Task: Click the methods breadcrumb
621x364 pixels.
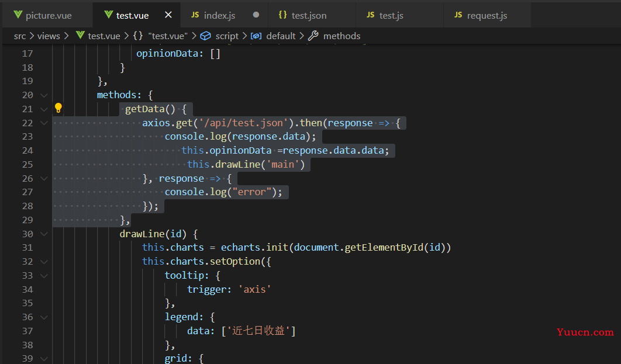Action: click(342, 36)
